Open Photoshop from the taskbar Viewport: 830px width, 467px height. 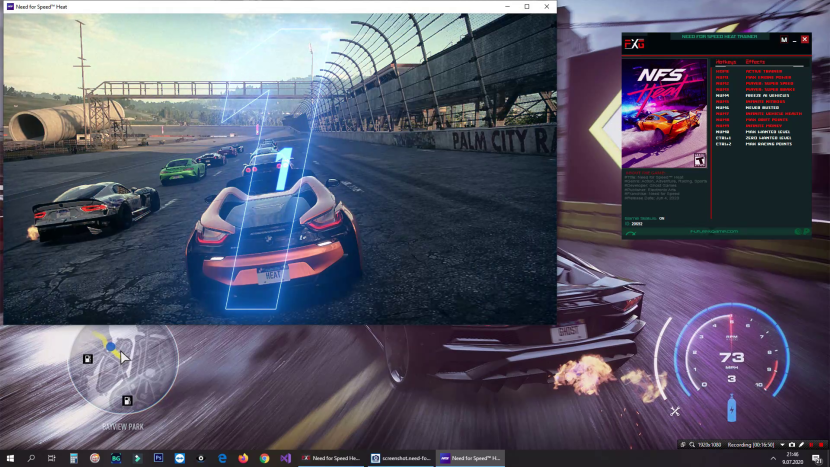click(158, 458)
